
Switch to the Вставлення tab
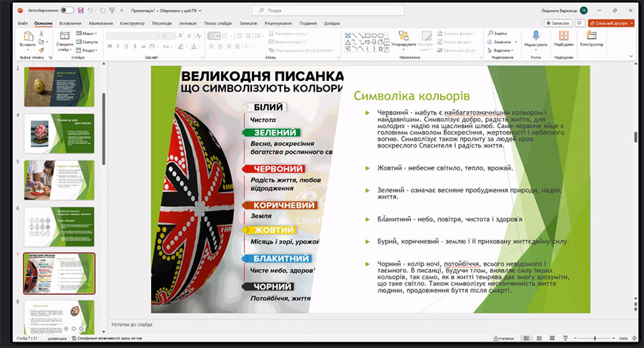(x=70, y=23)
